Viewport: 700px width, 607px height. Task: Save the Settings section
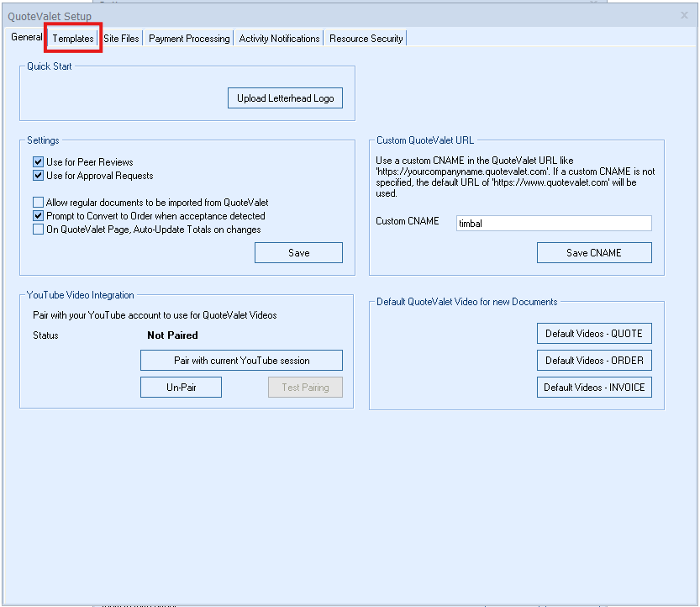pos(298,253)
